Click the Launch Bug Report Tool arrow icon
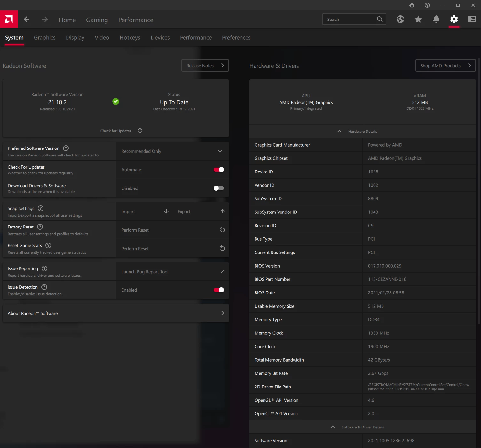This screenshot has height=448, width=481. click(x=222, y=271)
